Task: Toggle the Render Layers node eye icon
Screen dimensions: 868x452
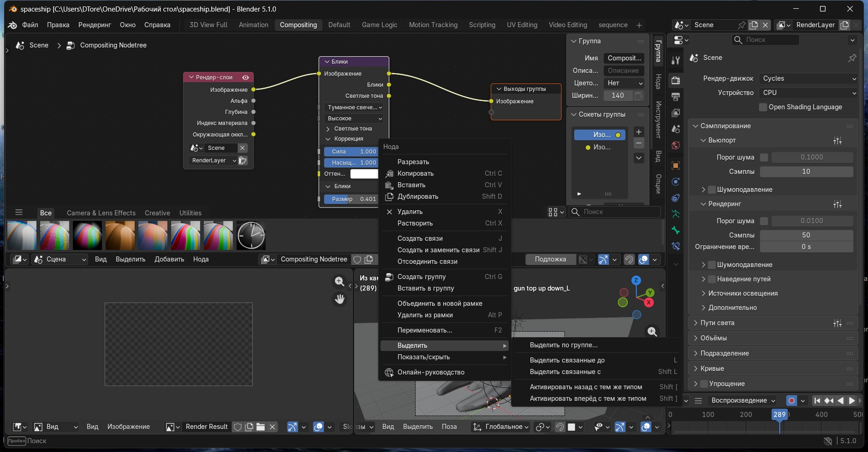Action: click(246, 77)
